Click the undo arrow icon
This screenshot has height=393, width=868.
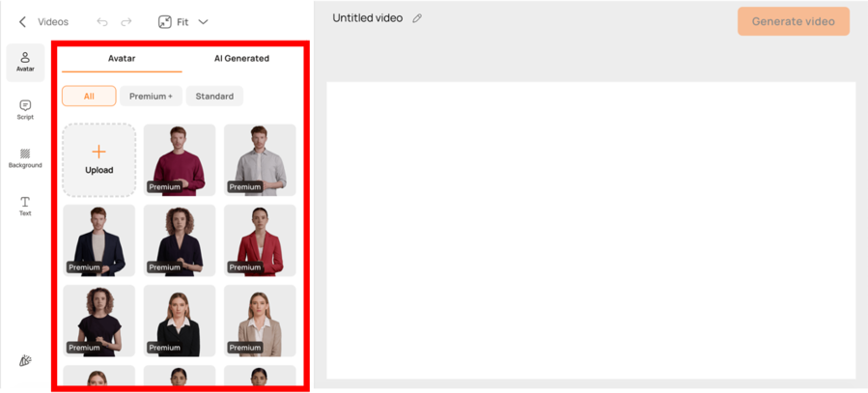(101, 22)
